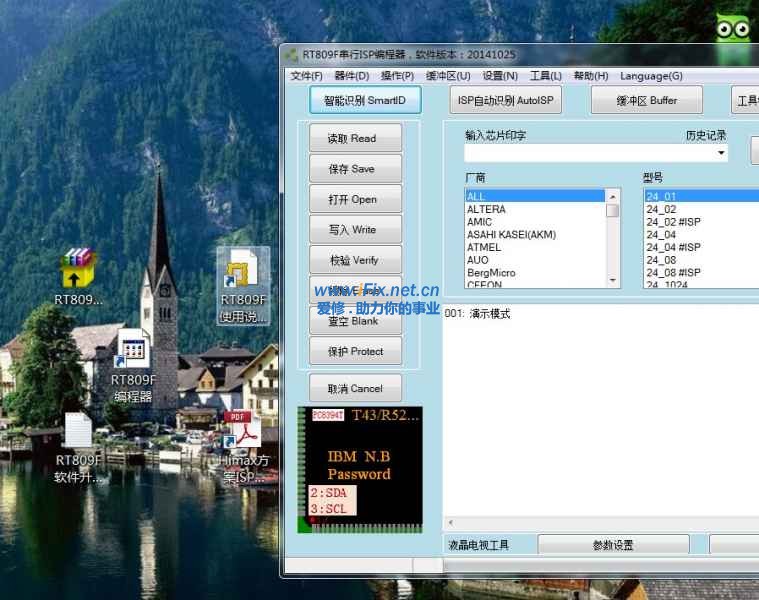Open the 文件(F) menu
Image resolution: width=759 pixels, height=600 pixels.
(306, 76)
